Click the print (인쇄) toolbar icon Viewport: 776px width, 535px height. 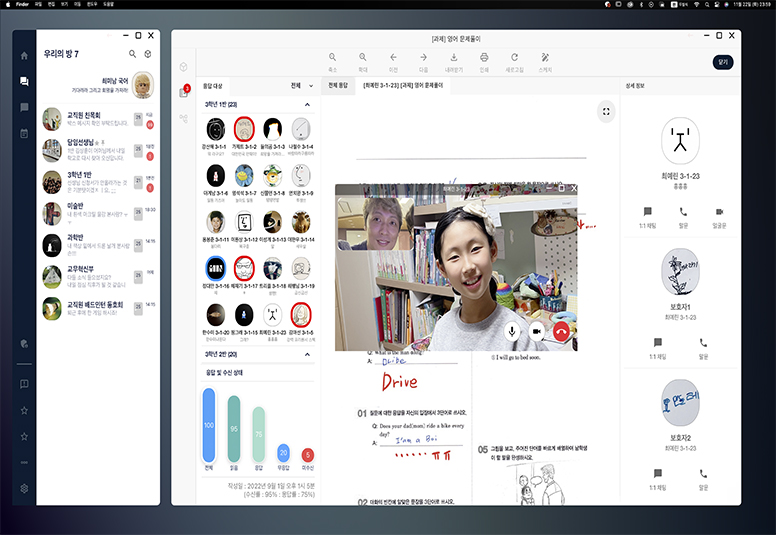coord(484,61)
